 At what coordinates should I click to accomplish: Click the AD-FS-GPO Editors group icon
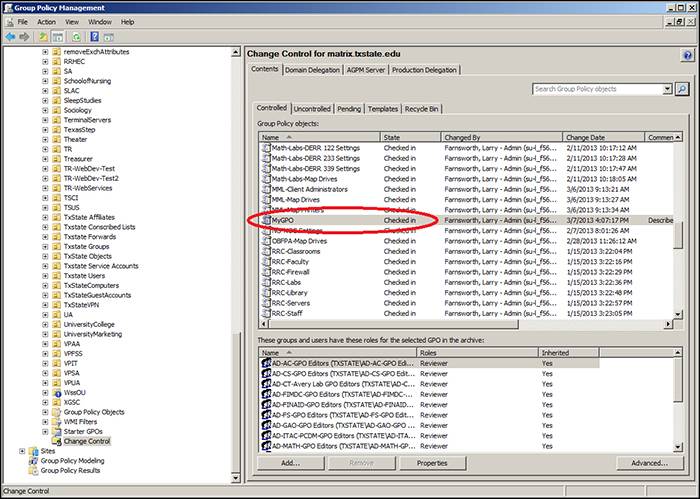tap(266, 415)
